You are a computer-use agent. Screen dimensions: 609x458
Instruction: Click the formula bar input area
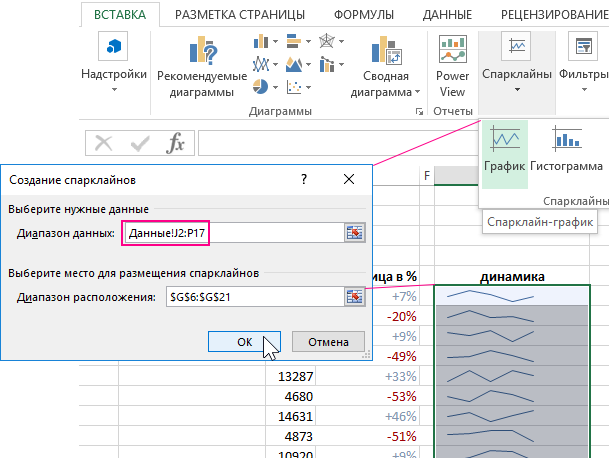click(x=338, y=143)
